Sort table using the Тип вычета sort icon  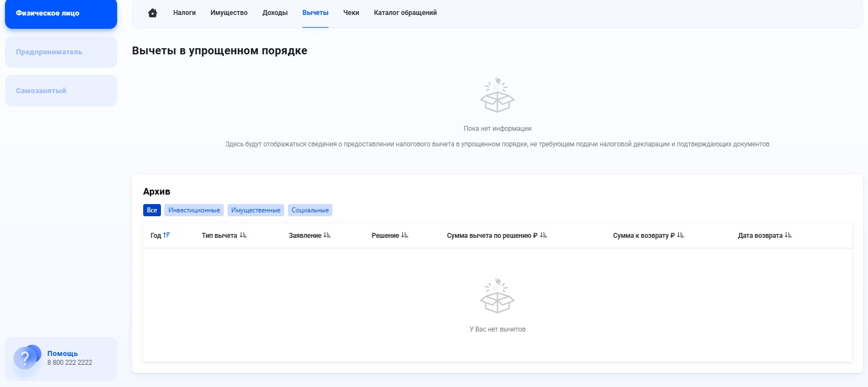point(244,235)
